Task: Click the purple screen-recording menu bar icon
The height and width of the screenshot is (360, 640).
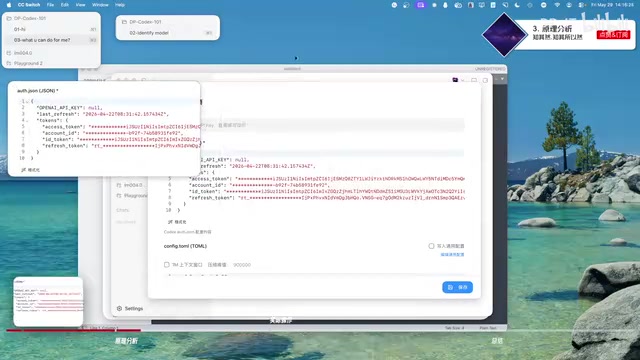Action: pyautogui.click(x=420, y=5)
